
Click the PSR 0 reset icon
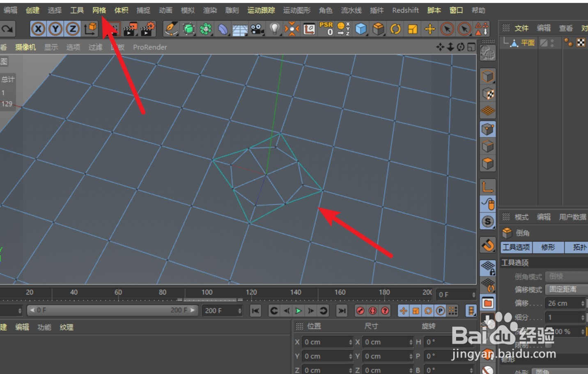click(326, 28)
